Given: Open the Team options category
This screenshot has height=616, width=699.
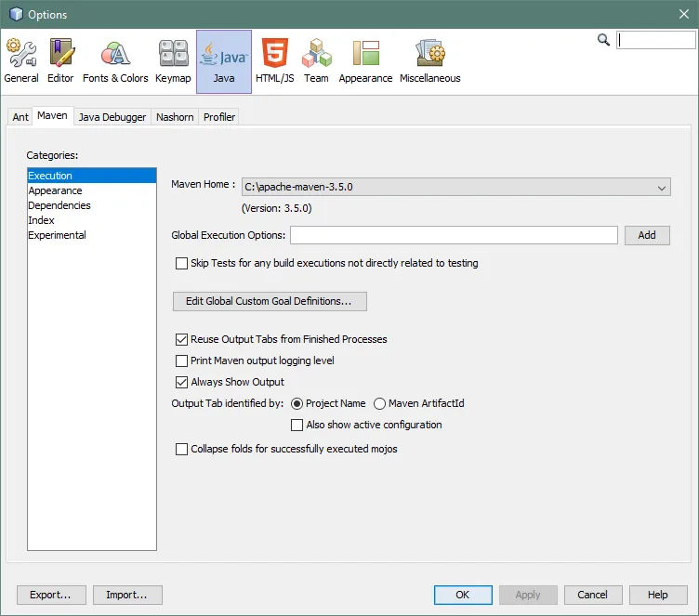Looking at the screenshot, I should coord(316,61).
